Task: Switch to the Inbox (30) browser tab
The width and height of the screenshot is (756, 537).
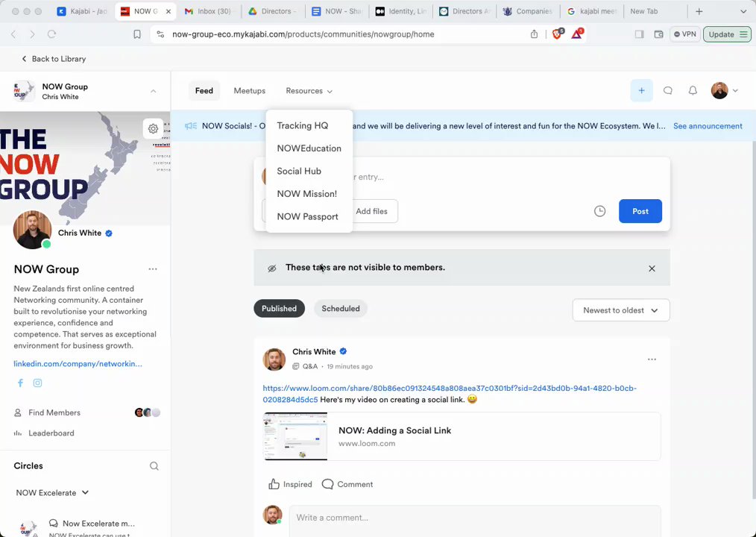Action: (209, 12)
